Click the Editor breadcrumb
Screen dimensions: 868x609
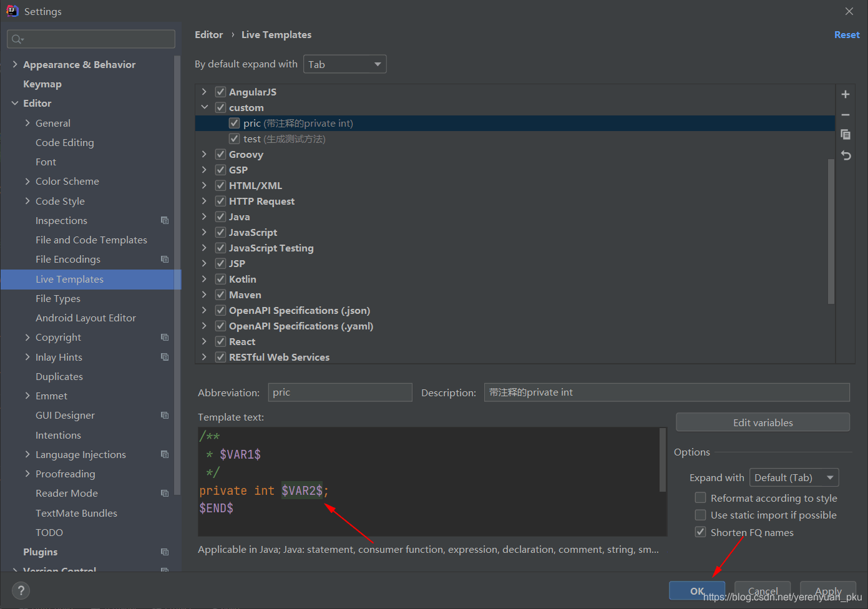(208, 35)
